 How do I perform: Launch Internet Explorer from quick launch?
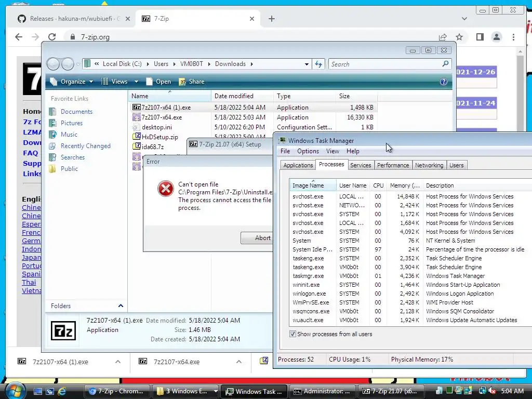(62, 391)
